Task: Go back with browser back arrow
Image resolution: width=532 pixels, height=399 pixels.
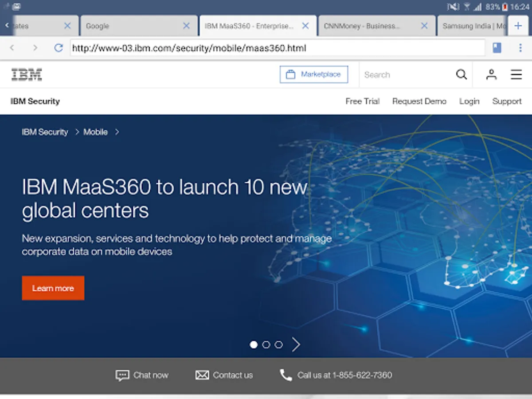Action: coord(12,48)
